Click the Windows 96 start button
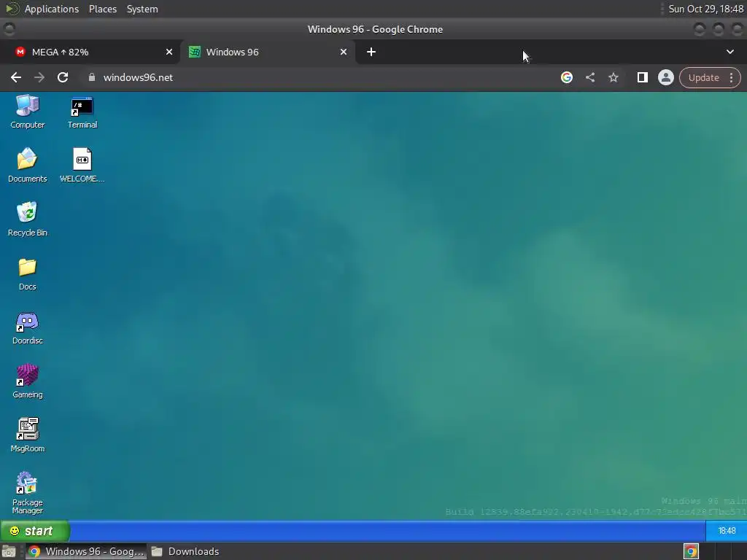Viewport: 747px width, 560px height. tap(34, 531)
